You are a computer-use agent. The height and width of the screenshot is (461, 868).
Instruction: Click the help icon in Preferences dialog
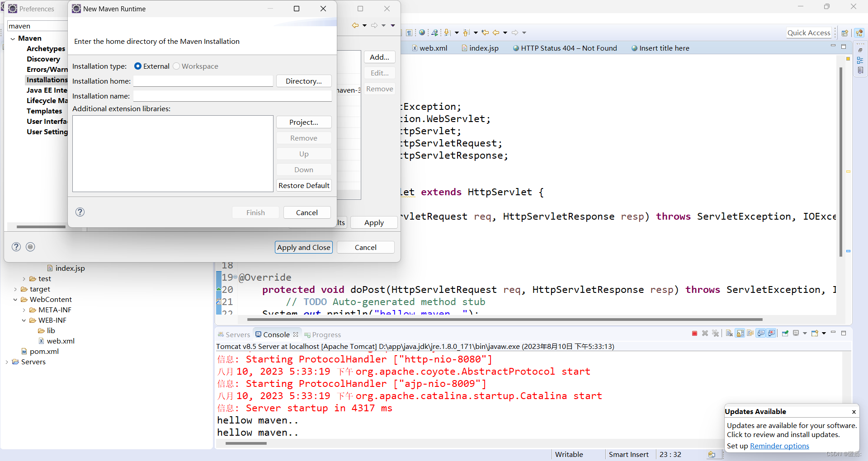tap(16, 247)
